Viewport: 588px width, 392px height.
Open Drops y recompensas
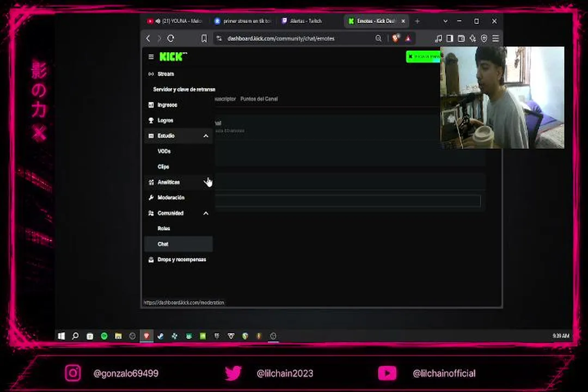coord(182,260)
